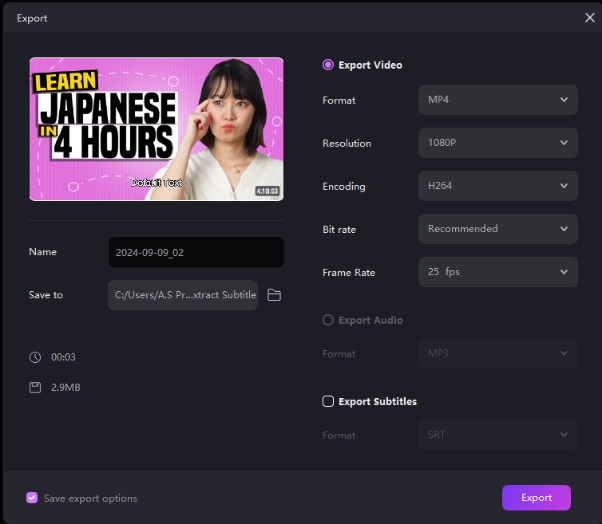
Task: Close the Export dialog with the X
Action: (589, 17)
